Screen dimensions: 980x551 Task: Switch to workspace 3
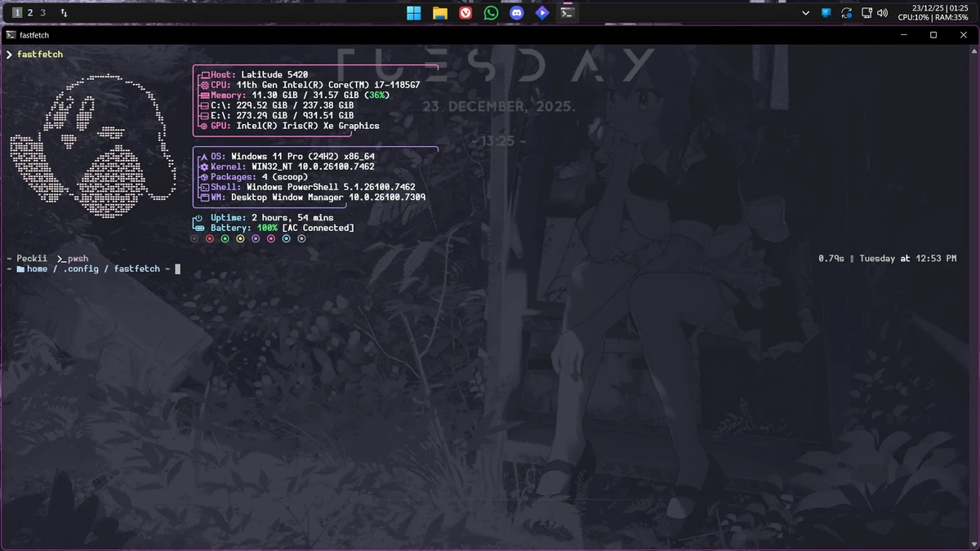(43, 13)
